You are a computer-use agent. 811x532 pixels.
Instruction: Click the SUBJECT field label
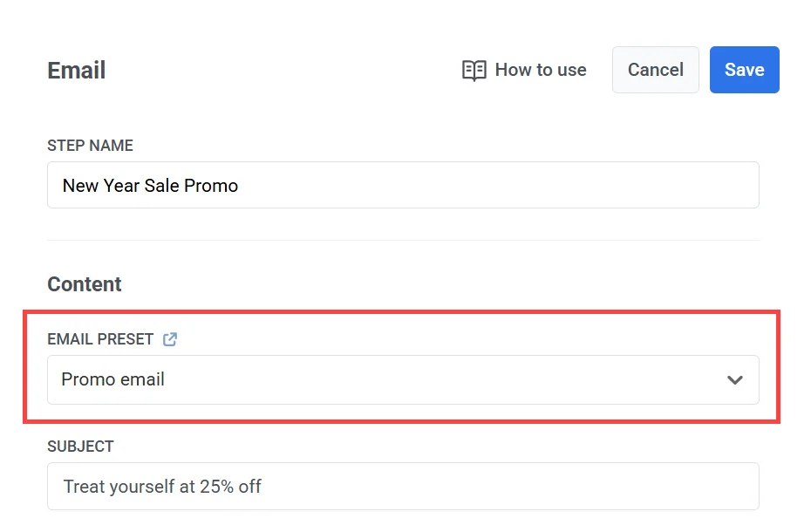[x=80, y=447]
